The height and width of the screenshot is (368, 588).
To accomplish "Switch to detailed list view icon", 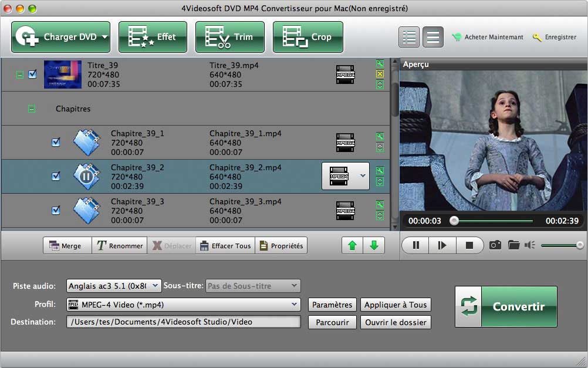I will [409, 37].
